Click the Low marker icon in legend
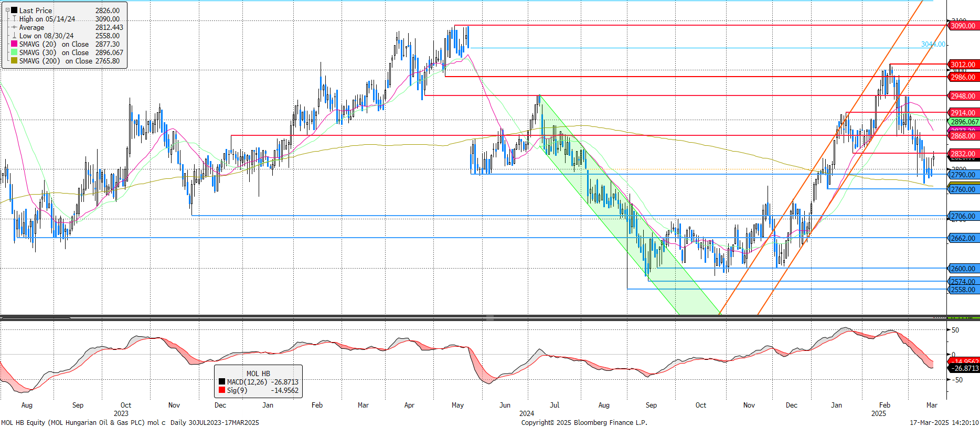The height and width of the screenshot is (427, 980). (14, 36)
